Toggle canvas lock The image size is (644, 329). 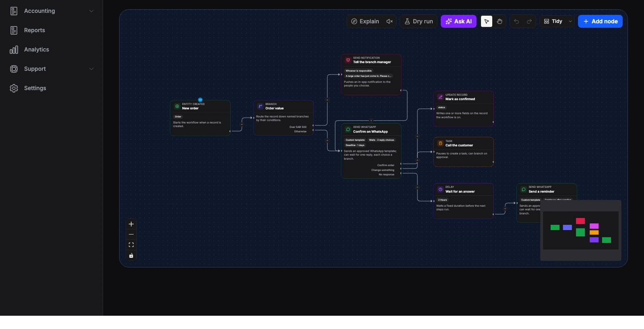pos(131,255)
